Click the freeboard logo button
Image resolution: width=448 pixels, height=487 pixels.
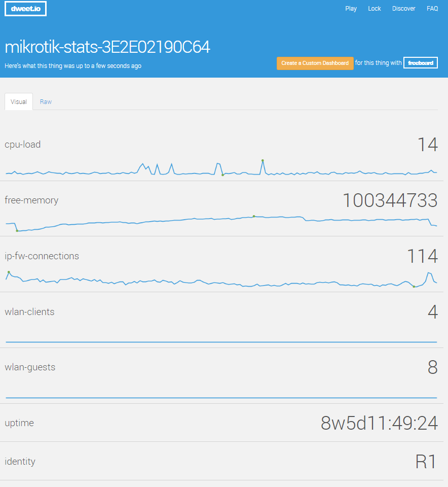(x=421, y=63)
